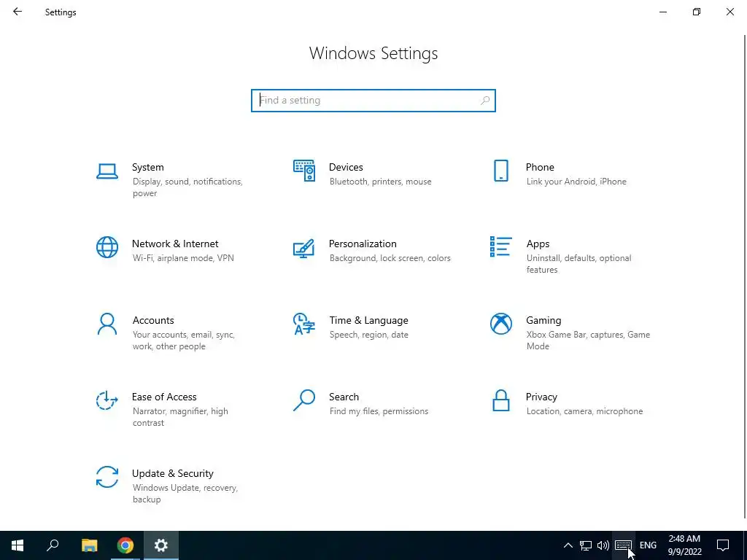The image size is (747, 560).
Task: Open the Gaming settings title
Action: click(543, 321)
